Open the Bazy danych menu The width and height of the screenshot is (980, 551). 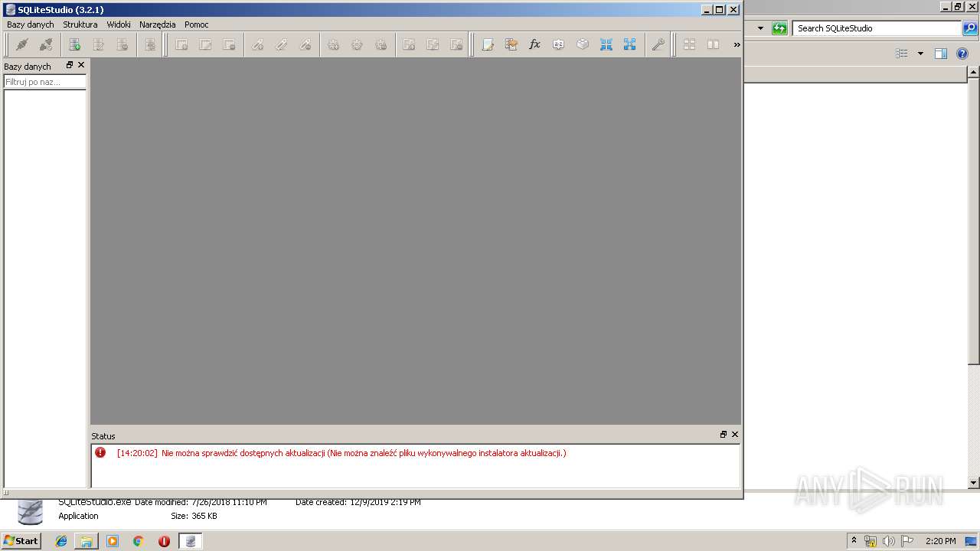pyautogui.click(x=31, y=24)
